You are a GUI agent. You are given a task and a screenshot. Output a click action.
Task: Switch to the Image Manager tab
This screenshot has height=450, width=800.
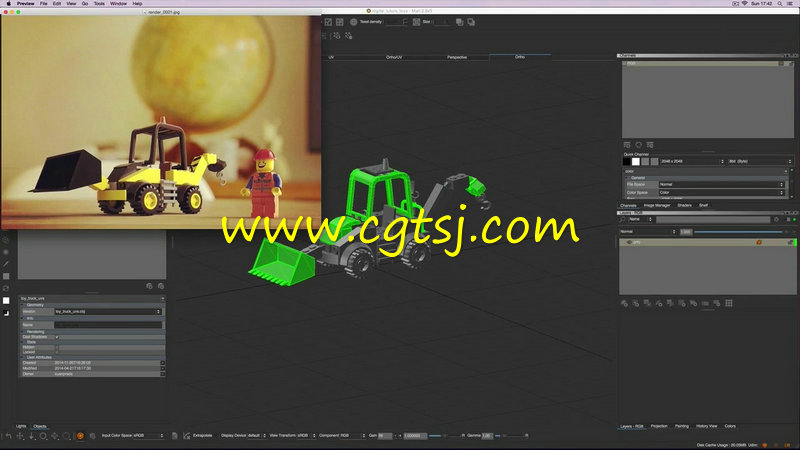(657, 206)
